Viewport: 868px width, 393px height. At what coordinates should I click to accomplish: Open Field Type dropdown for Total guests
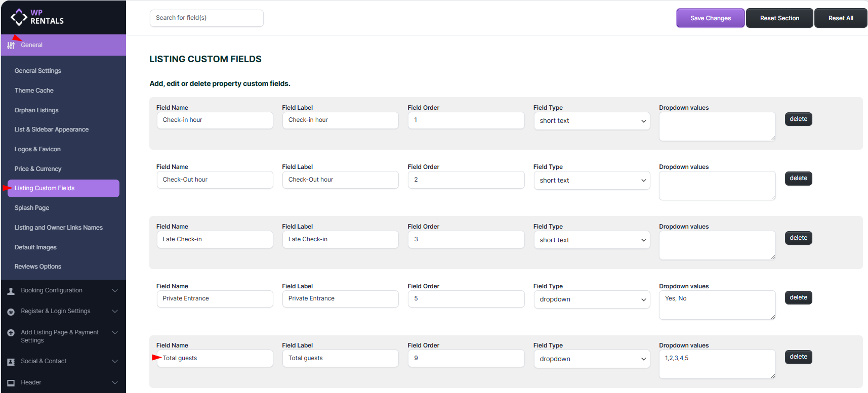(592, 359)
